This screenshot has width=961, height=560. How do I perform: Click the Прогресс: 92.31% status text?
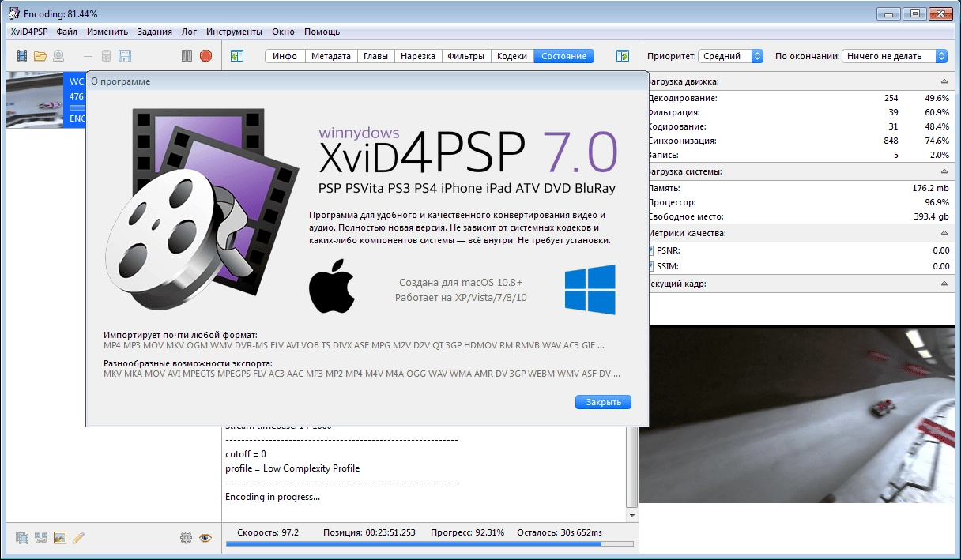(x=467, y=532)
